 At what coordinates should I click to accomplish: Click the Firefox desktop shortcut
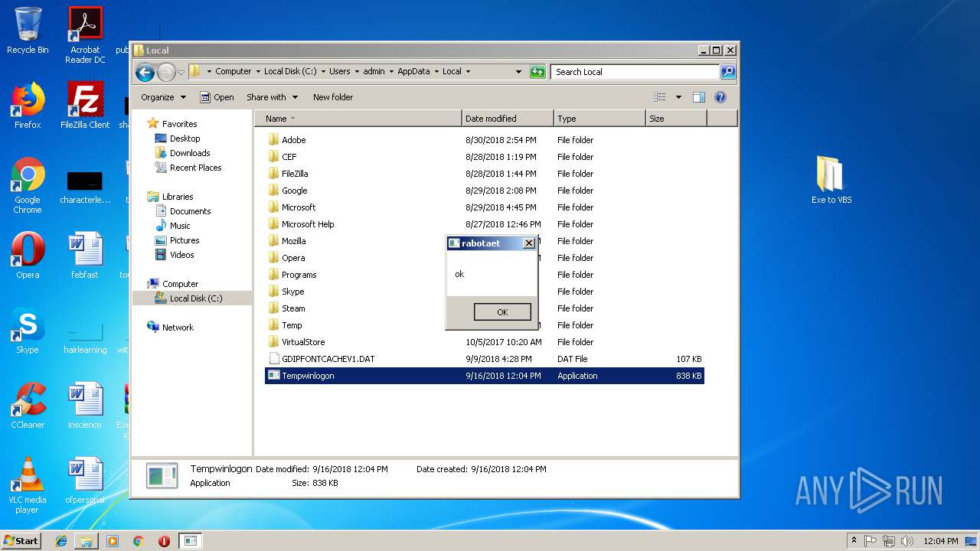[28, 106]
